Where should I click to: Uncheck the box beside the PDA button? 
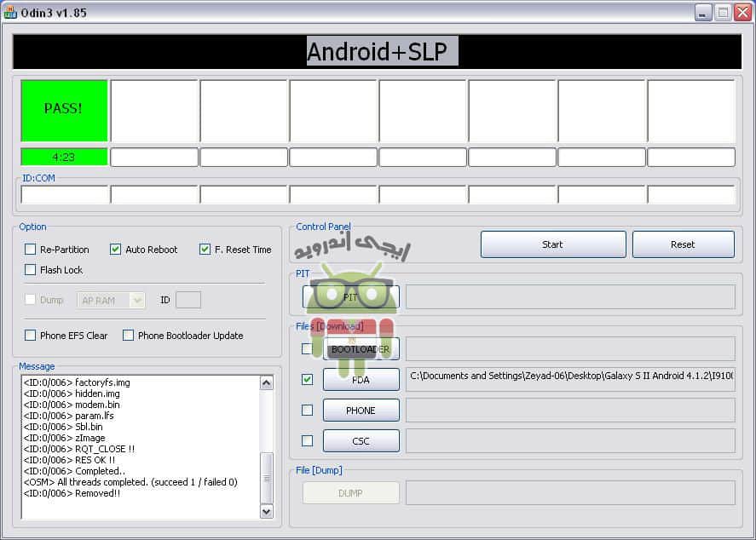[x=307, y=379]
